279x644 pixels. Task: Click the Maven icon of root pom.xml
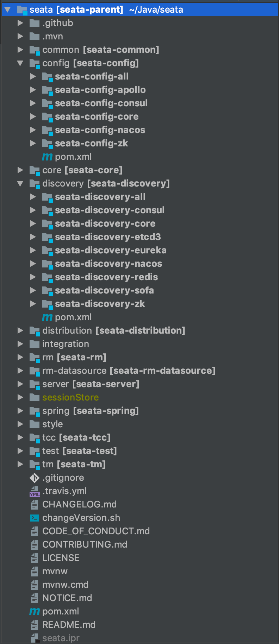[x=35, y=612]
